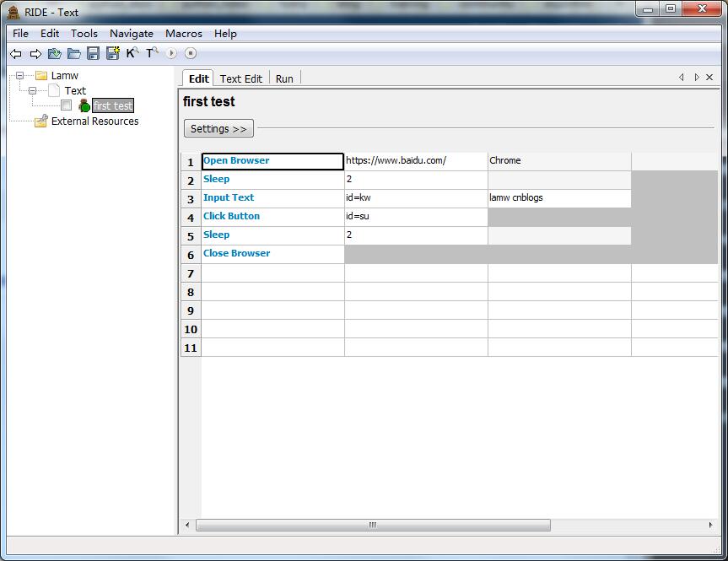Screen dimensions: 728x561
Task: Click the row 6 header number
Action: 191,255
